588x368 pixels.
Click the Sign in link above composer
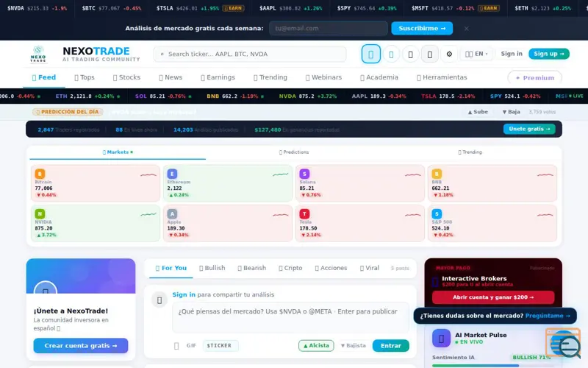point(184,295)
